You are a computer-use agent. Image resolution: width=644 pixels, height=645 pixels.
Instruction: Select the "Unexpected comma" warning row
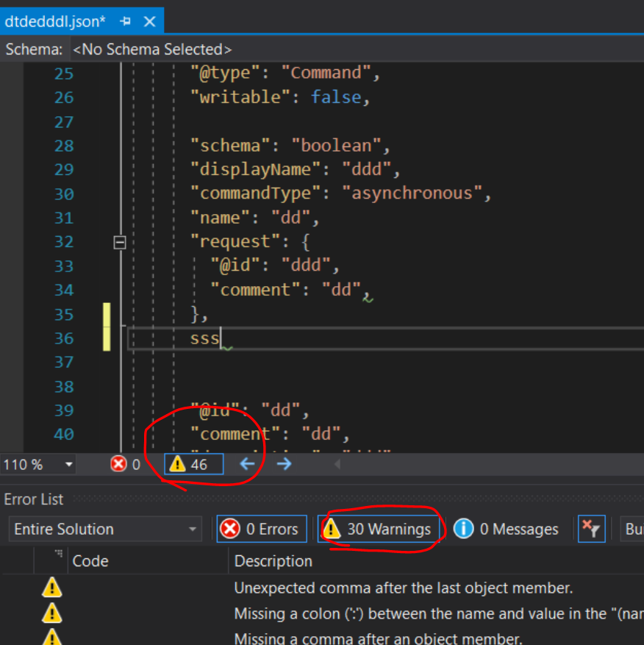(x=322, y=588)
